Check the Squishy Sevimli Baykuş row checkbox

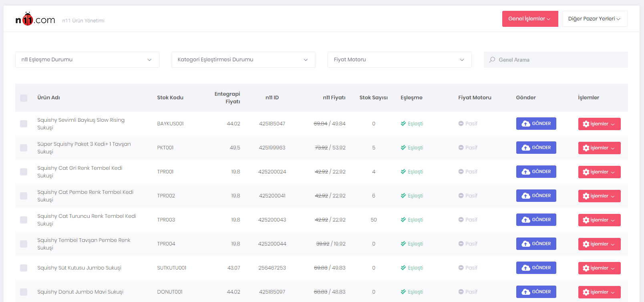pyautogui.click(x=24, y=124)
